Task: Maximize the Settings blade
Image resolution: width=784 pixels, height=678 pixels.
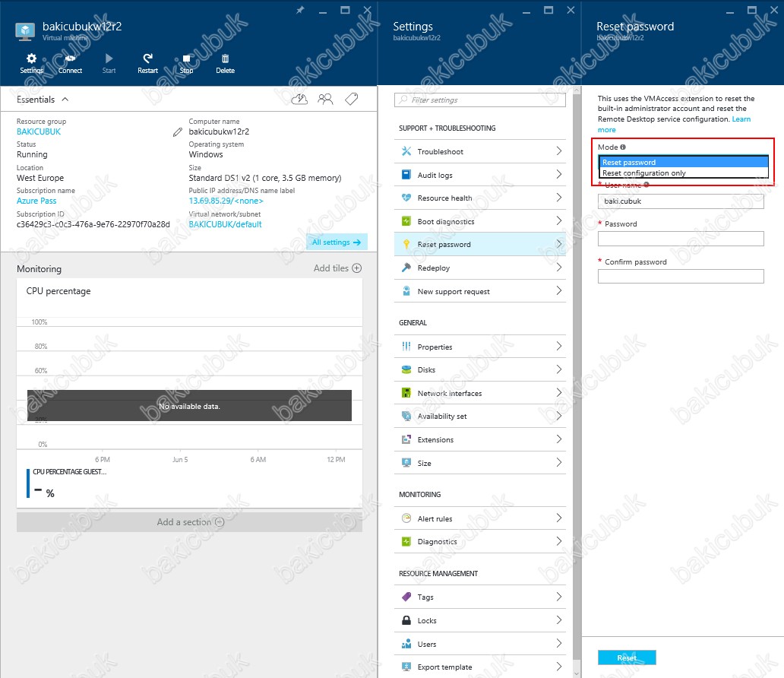Action: 548,10
